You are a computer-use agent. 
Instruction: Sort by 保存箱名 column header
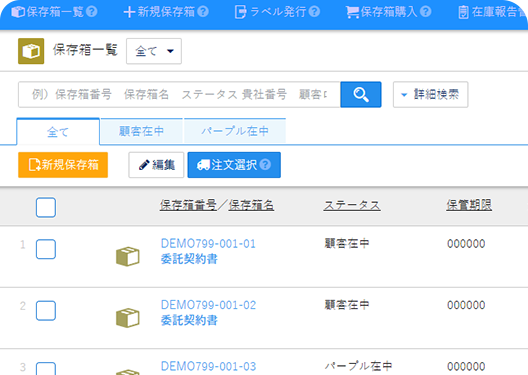[251, 205]
